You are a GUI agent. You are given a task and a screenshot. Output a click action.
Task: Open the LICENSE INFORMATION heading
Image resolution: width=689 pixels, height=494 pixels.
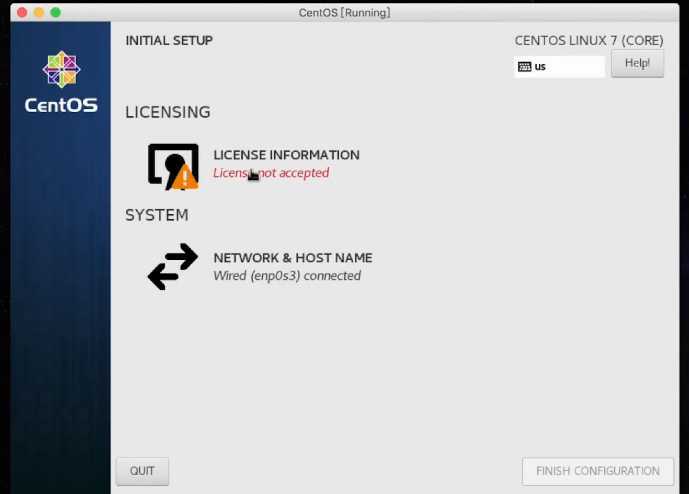point(286,155)
